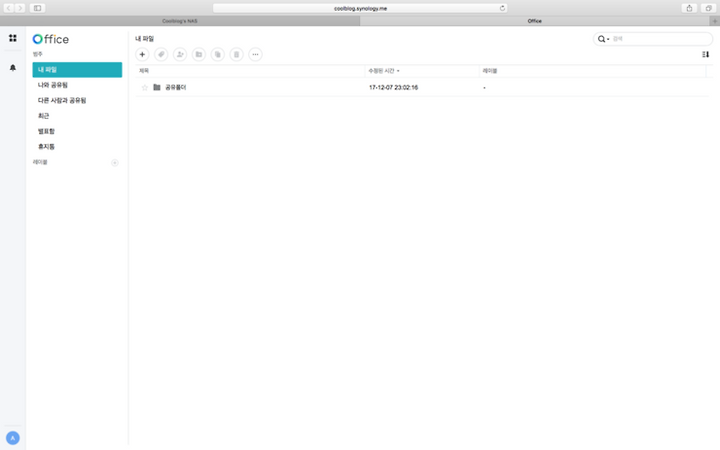Go back in Safari
The image size is (720, 450).
click(x=9, y=8)
